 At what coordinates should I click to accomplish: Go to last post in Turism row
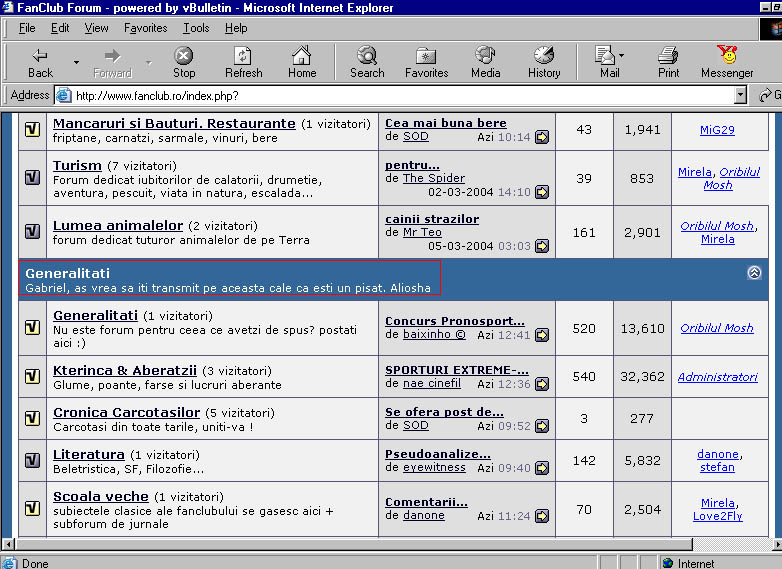(x=543, y=192)
